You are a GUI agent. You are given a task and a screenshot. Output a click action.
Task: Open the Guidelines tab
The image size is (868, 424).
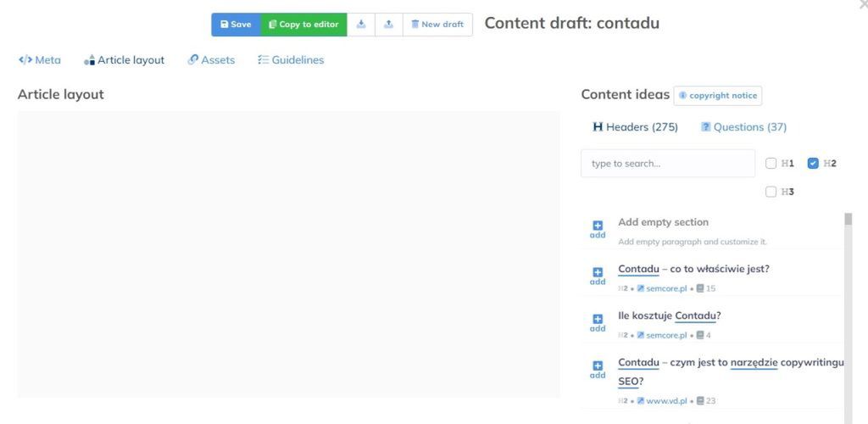(x=291, y=60)
